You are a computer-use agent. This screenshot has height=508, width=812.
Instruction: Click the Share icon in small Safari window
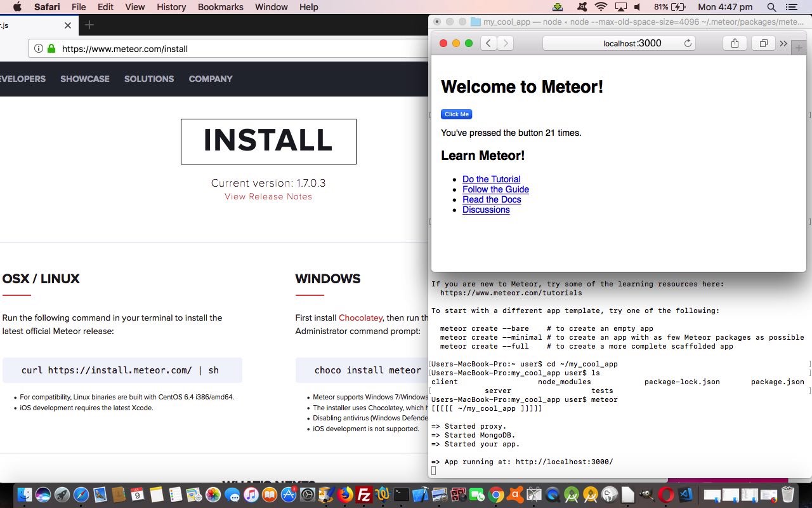[x=735, y=43]
